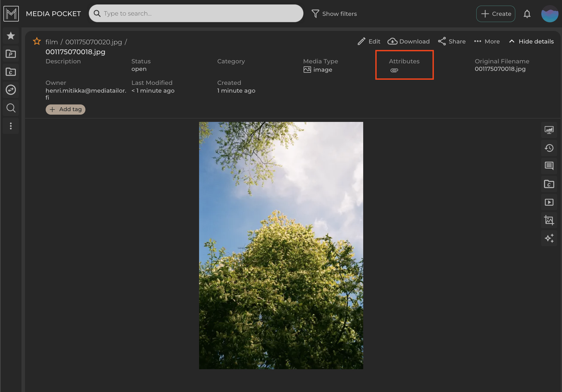Screen dimensions: 562x392
Task: Open the notifications bell
Action: 527,14
